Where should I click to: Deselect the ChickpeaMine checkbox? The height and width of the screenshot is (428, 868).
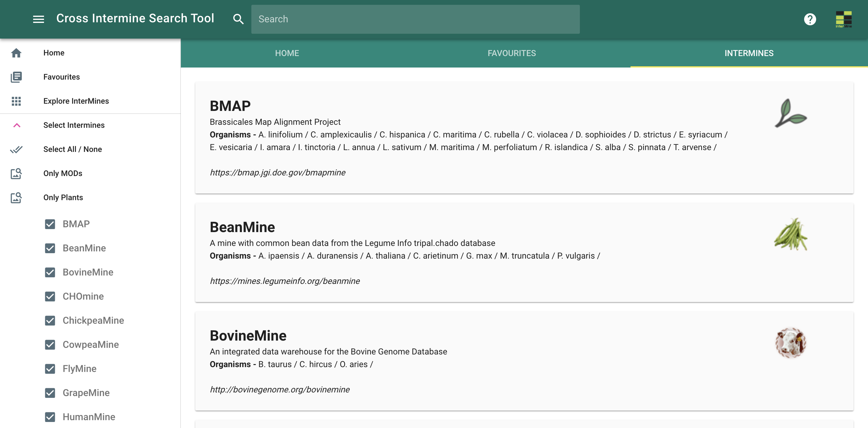click(x=50, y=320)
